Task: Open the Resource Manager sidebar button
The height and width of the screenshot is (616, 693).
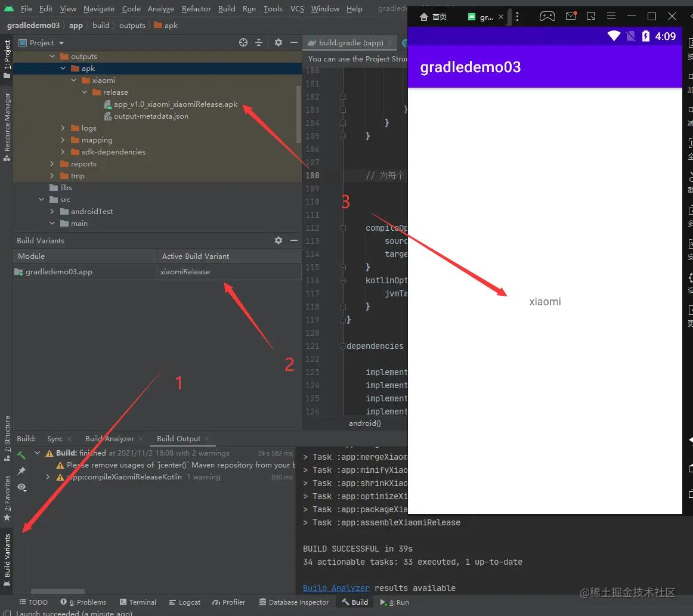Action: pos(7,127)
